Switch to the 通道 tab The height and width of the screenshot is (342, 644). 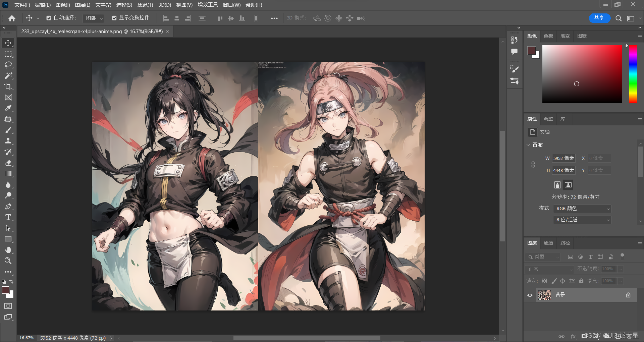[548, 243]
